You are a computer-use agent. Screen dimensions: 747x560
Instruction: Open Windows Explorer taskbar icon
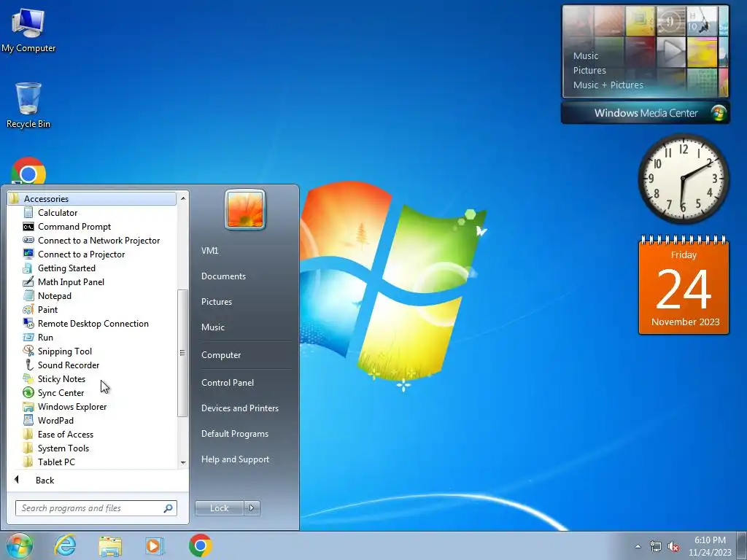click(x=110, y=545)
